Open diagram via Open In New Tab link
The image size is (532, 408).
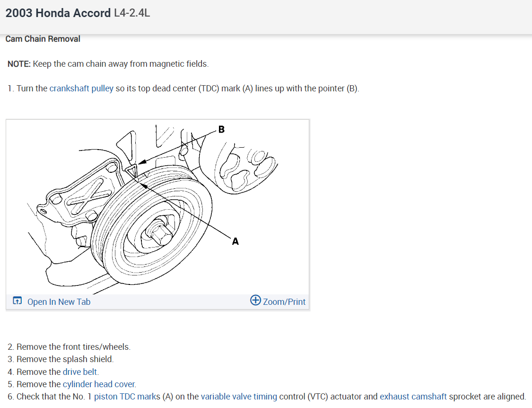coord(59,302)
